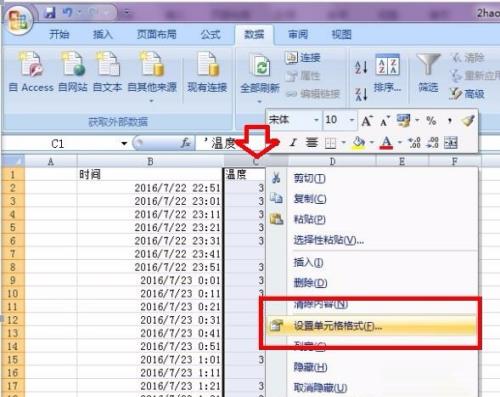Open From Other Sources (自其他来源)
Image resolution: width=500 pixels, height=397 pixels.
point(152,77)
